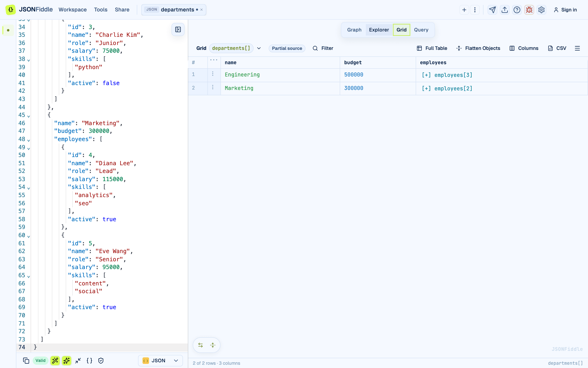Click the shield validation icon
This screenshot has width=588, height=368.
click(x=101, y=360)
